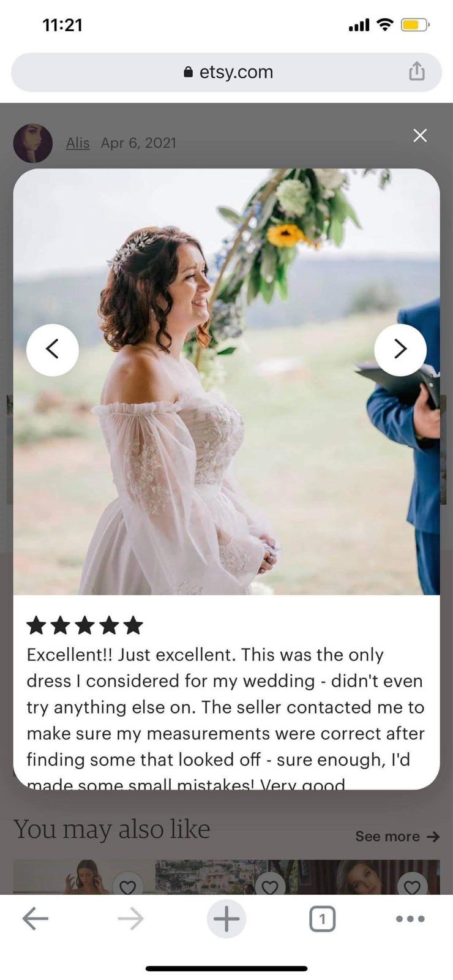Tap the You may also like heading
The image size is (453, 980).
(x=112, y=829)
